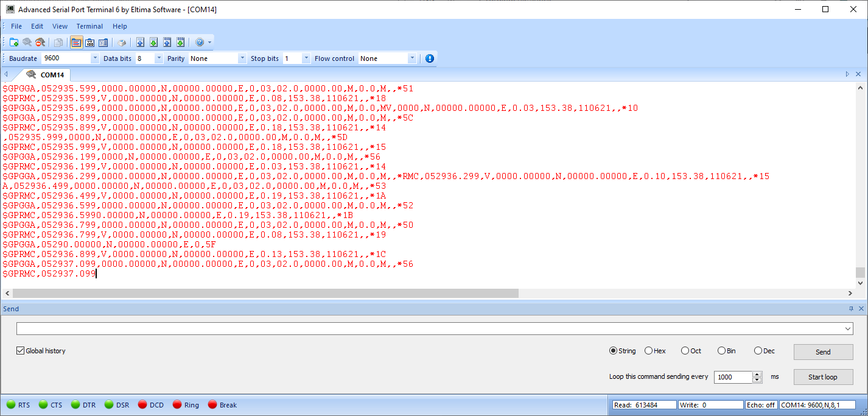Image resolution: width=868 pixels, height=416 pixels.
Task: Click the disconnect plug icon with red stop
Action: [40, 42]
